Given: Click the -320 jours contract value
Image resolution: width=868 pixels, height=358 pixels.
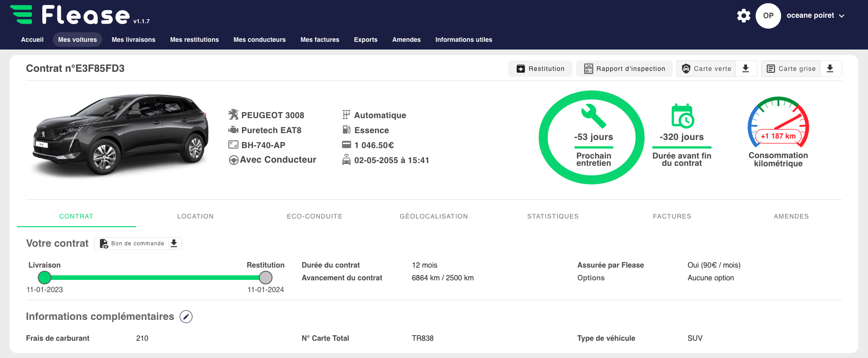Looking at the screenshot, I should coord(681,137).
